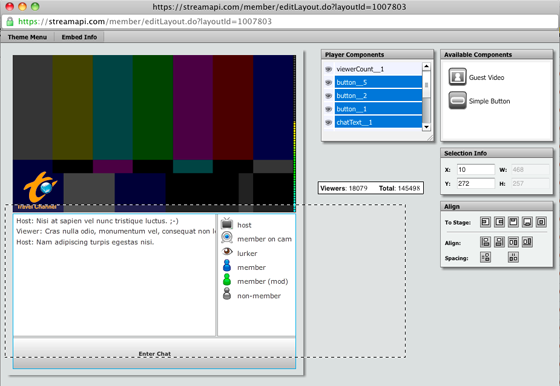Image resolution: width=560 pixels, height=386 pixels.
Task: Toggle visibility of chatText__1
Action: click(x=328, y=122)
